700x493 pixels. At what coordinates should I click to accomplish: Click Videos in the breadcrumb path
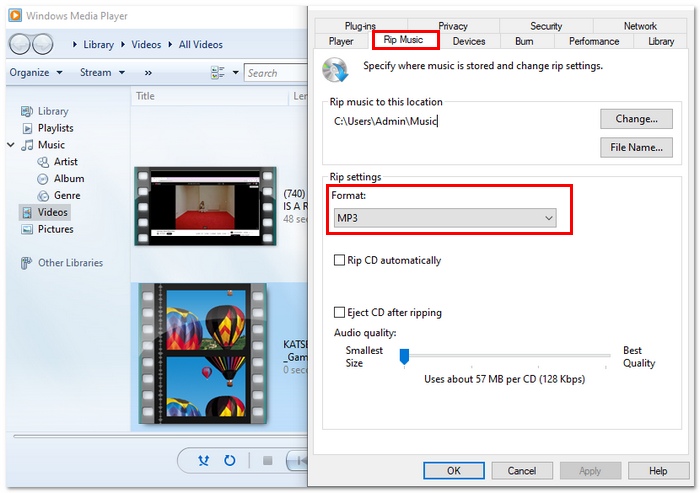(146, 44)
